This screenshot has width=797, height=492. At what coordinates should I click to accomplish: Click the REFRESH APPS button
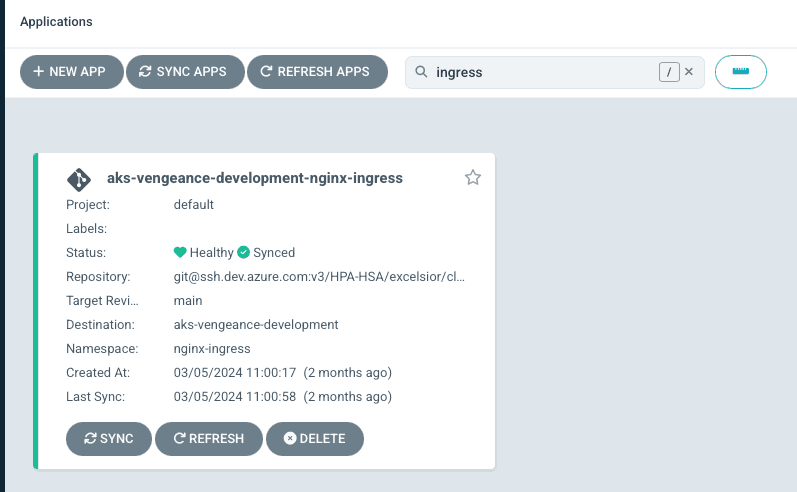pos(317,72)
